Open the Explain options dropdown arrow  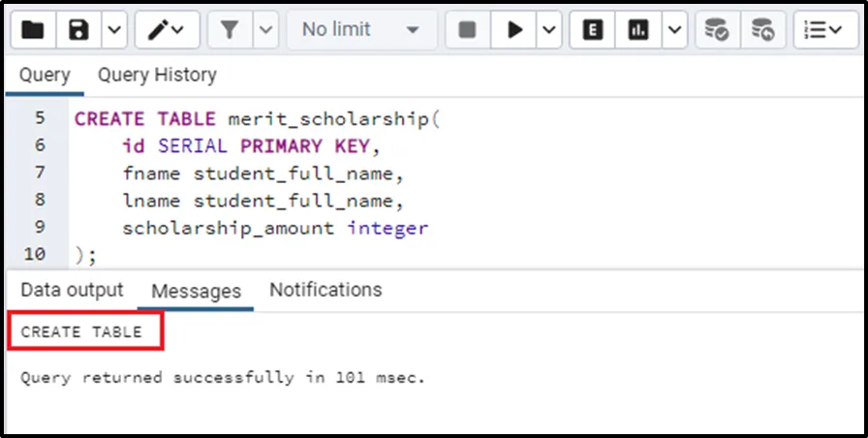(674, 30)
